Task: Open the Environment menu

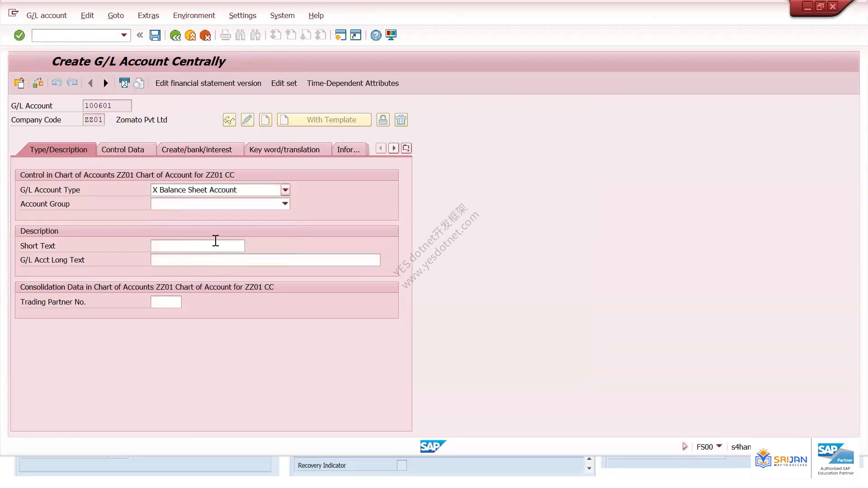Action: click(x=194, y=15)
